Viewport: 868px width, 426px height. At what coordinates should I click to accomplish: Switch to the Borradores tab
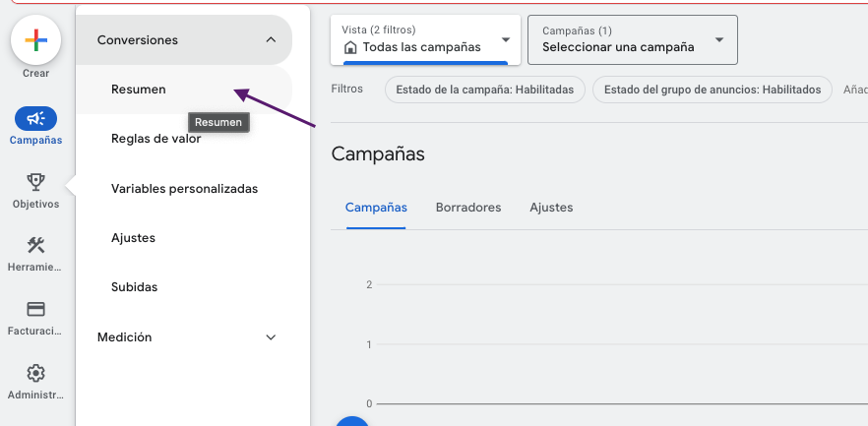pyautogui.click(x=468, y=208)
